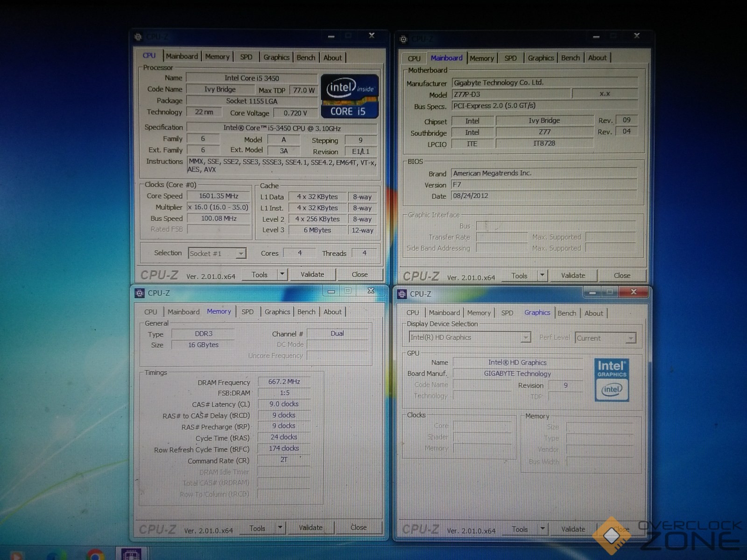Click processor name field Intel Core i5 3450
This screenshot has width=747, height=560.
point(252,78)
